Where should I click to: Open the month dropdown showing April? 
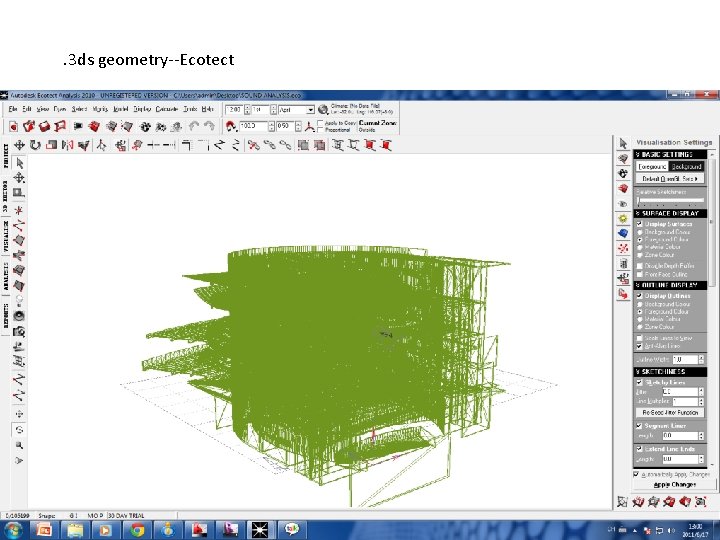pos(310,110)
